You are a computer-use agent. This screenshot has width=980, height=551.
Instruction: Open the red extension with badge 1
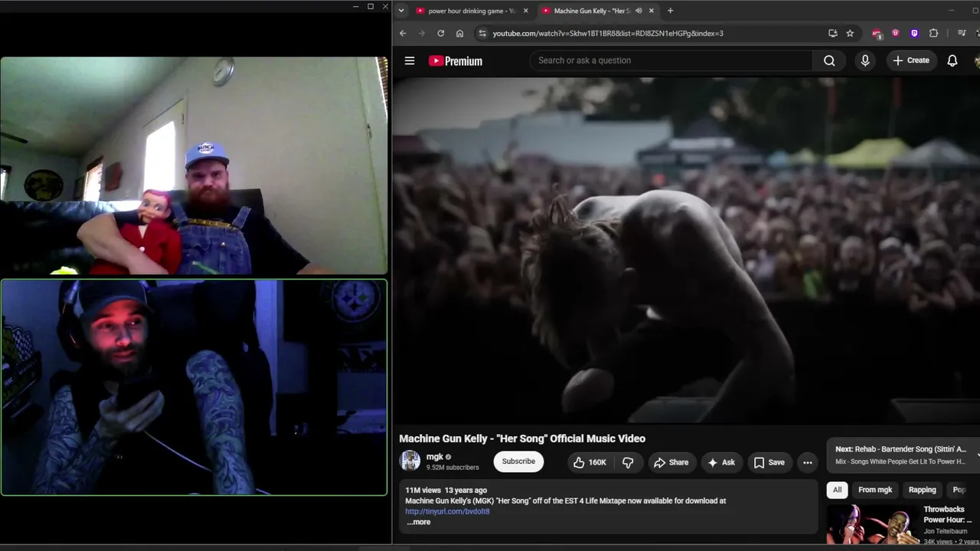tap(877, 33)
